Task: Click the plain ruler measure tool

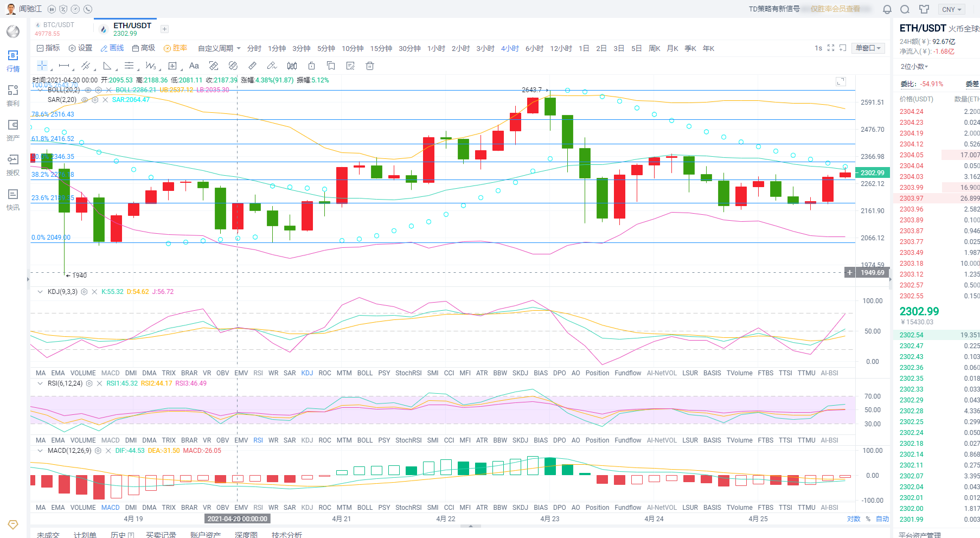Action: [x=253, y=66]
